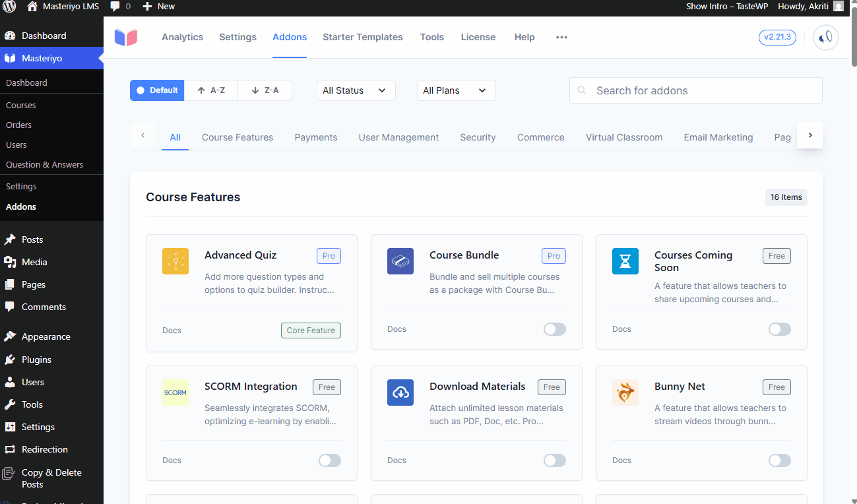Image resolution: width=857 pixels, height=504 pixels.
Task: Click the Advanced Quiz lightbulb icon
Action: (x=175, y=261)
